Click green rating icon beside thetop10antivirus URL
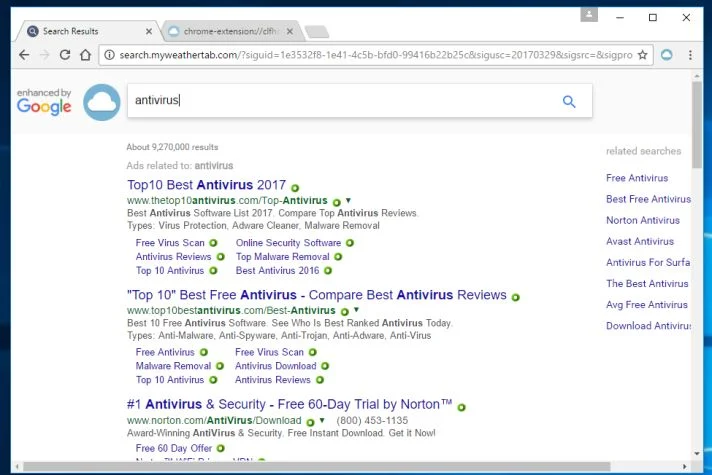The width and height of the screenshot is (712, 475). coord(336,202)
